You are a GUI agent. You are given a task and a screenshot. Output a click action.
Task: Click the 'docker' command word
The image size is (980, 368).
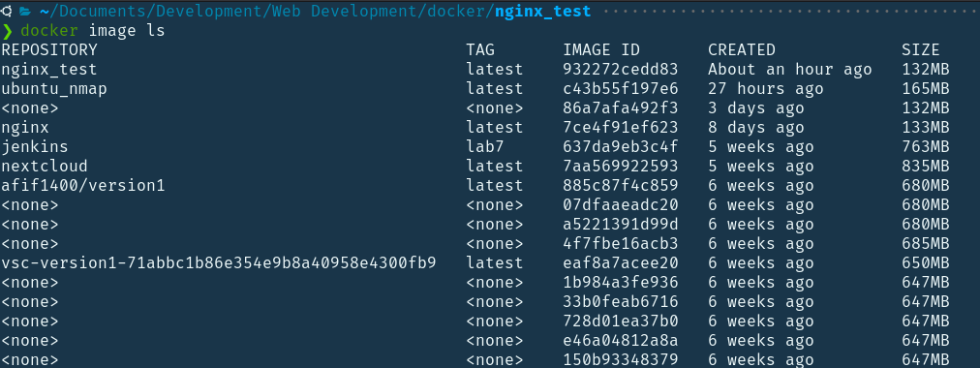[49, 30]
